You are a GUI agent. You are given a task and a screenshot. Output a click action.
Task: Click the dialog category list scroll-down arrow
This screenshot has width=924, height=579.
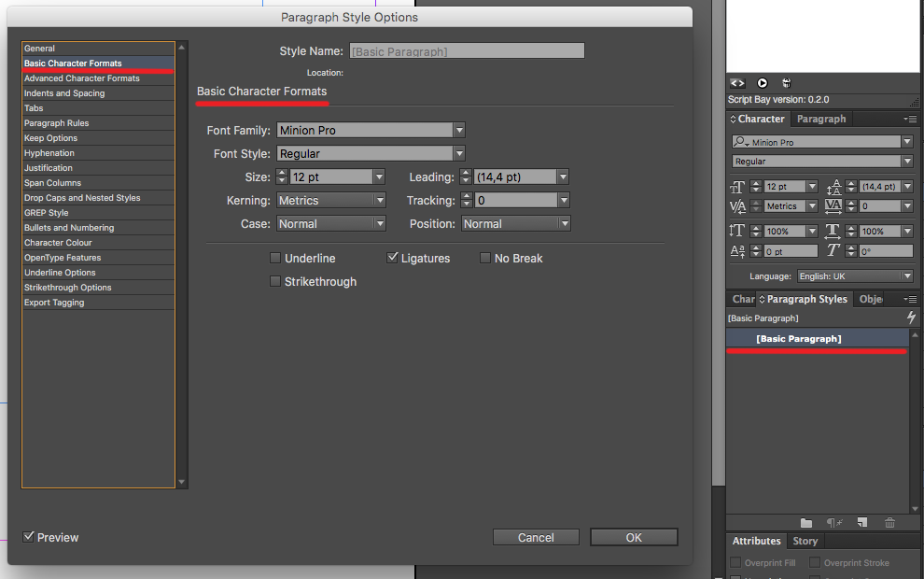click(x=181, y=482)
